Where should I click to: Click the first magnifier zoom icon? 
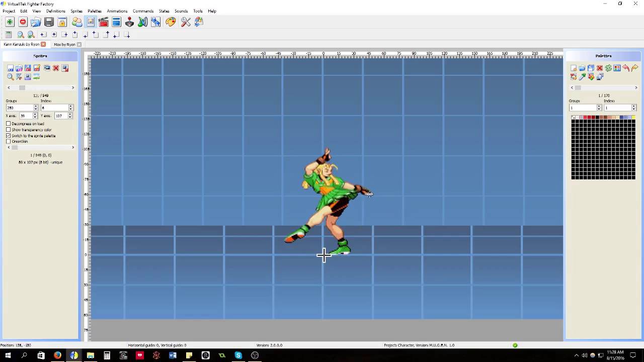pyautogui.click(x=21, y=35)
